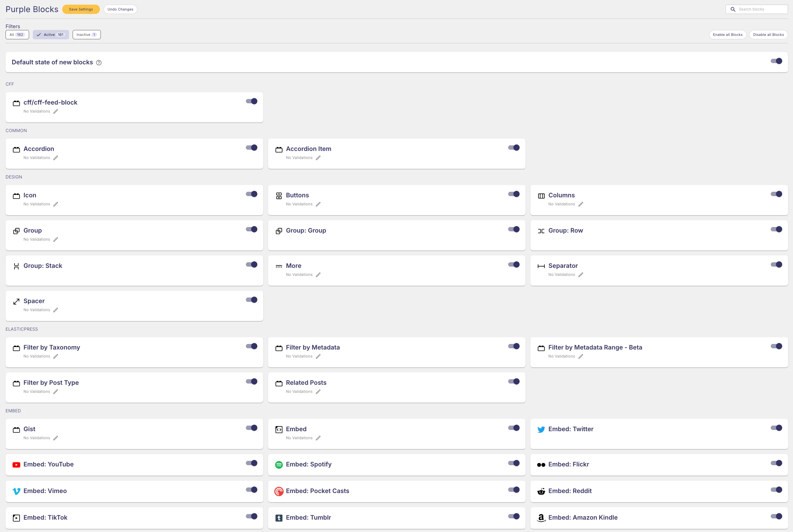
Task: Toggle Embed: Spotify switch
Action: click(514, 463)
